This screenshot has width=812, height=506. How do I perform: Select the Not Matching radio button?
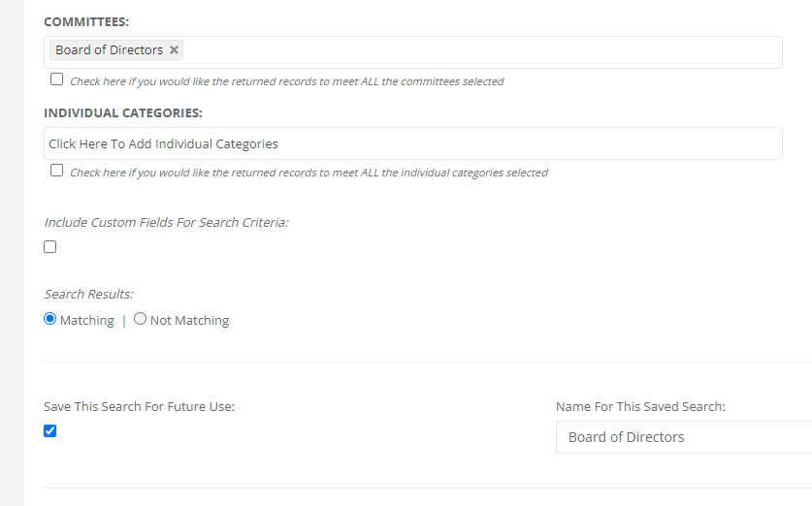[140, 319]
